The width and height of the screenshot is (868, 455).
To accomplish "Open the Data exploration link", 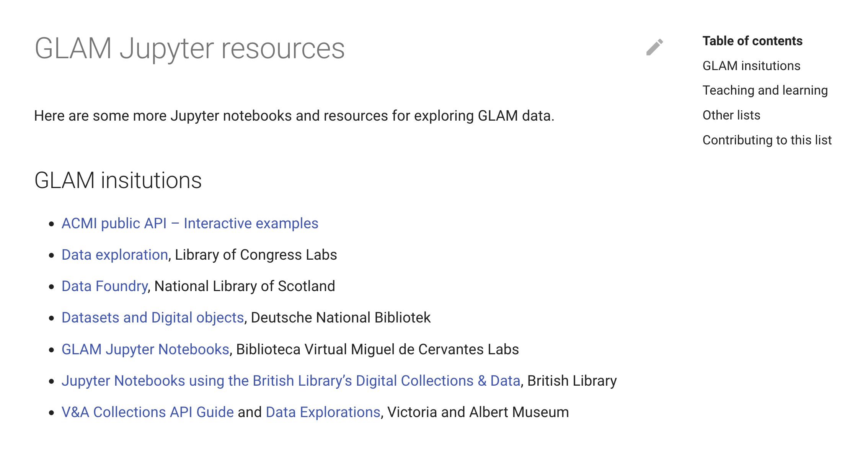I will tap(115, 255).
